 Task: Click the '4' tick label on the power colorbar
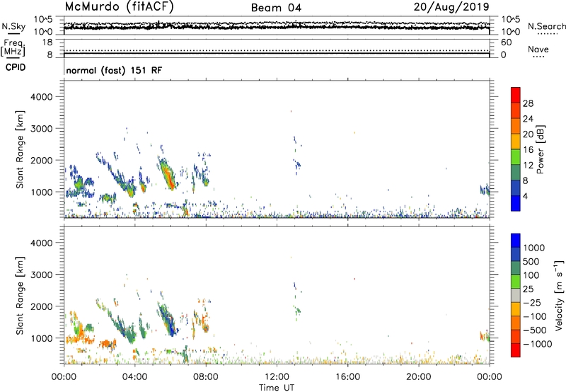(525, 196)
